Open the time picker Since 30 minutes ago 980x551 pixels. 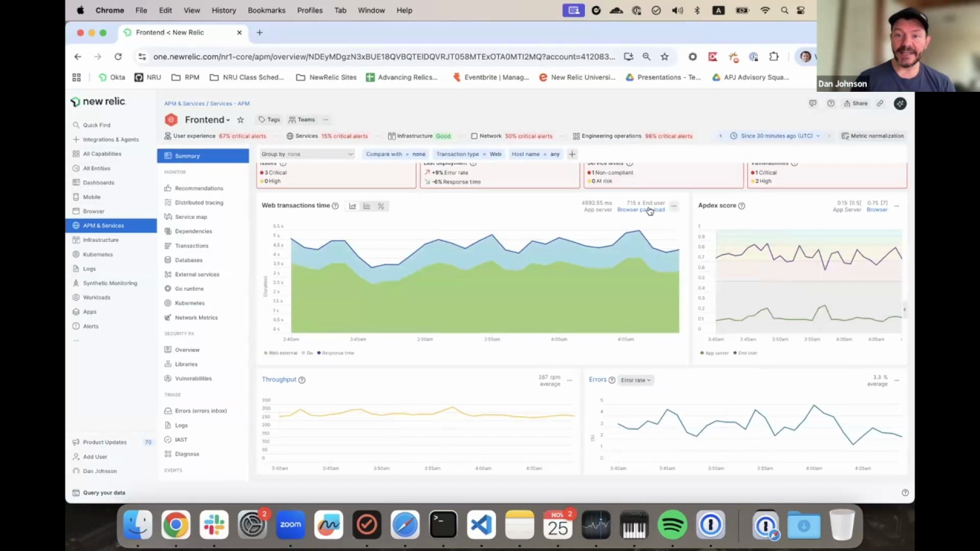776,136
